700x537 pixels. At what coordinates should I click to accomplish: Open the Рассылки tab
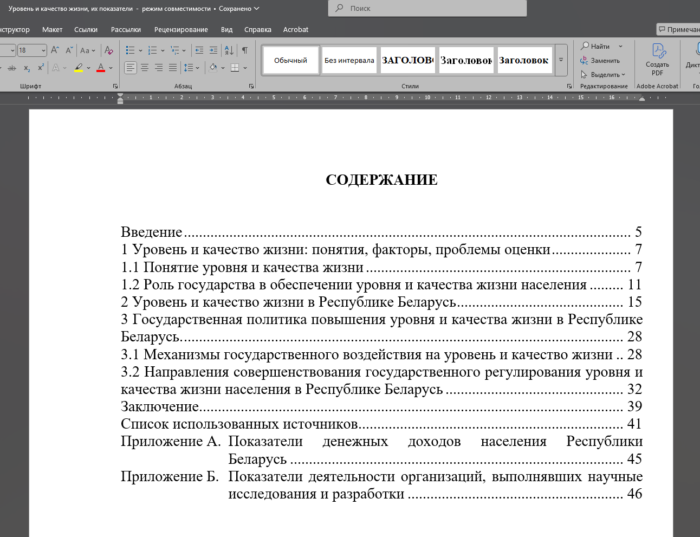point(126,29)
